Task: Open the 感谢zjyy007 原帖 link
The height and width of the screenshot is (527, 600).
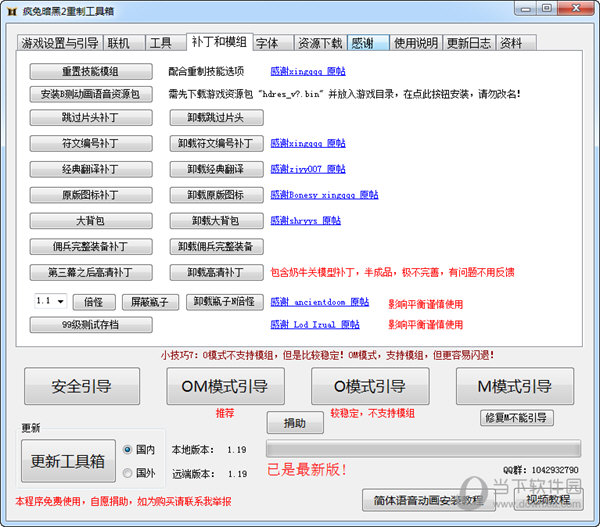Action: pos(308,169)
